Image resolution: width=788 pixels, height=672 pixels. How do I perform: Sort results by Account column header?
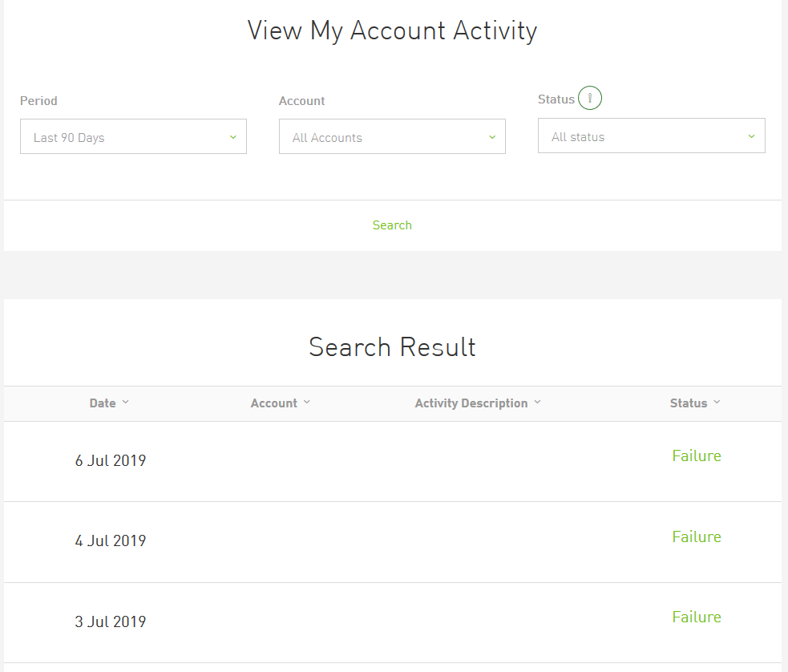pos(274,403)
